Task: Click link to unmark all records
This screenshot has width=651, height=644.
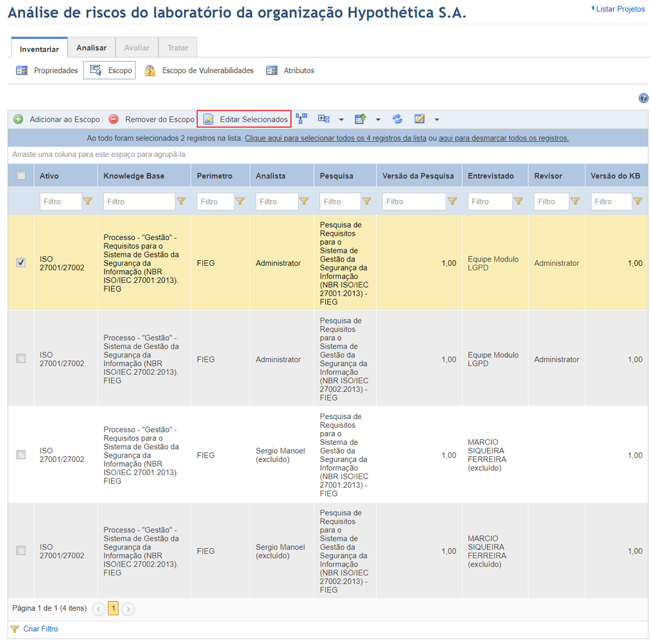Action: coord(504,138)
